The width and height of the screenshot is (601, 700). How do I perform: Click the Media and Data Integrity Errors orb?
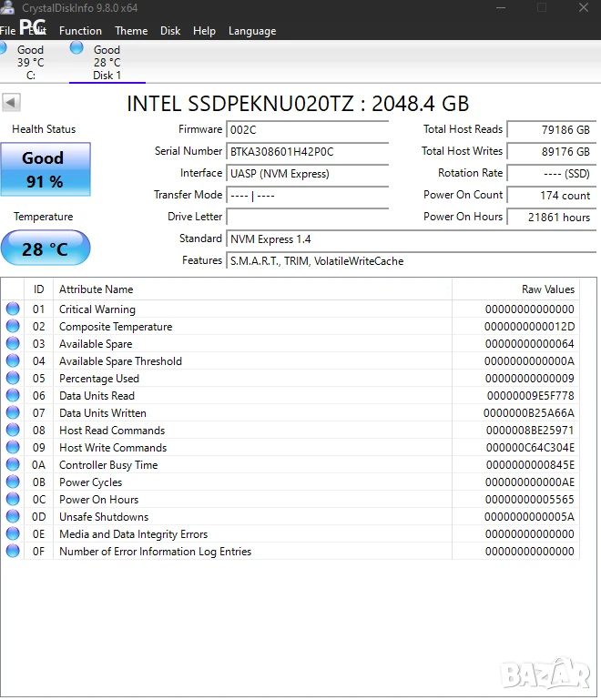pos(13,533)
